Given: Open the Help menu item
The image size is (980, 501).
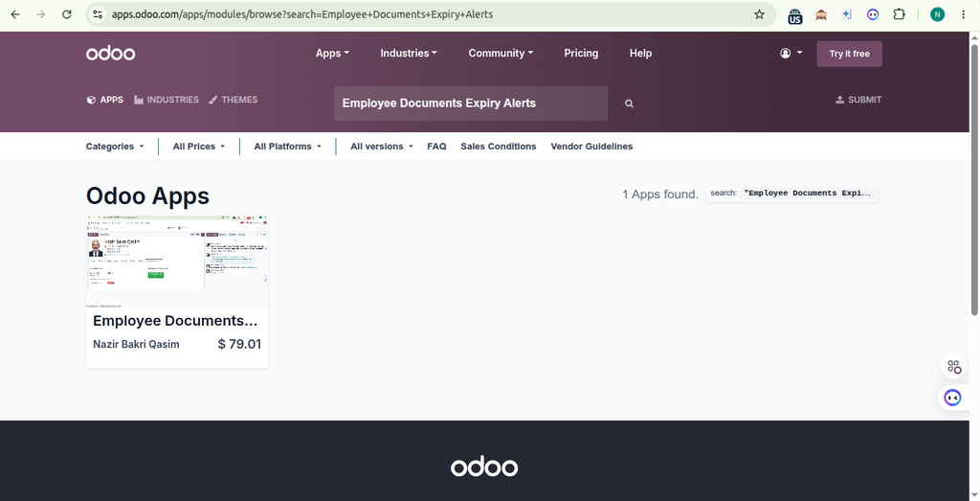Looking at the screenshot, I should pyautogui.click(x=640, y=53).
